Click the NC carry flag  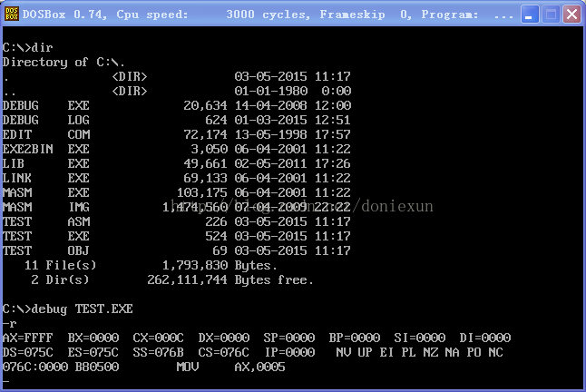496,352
